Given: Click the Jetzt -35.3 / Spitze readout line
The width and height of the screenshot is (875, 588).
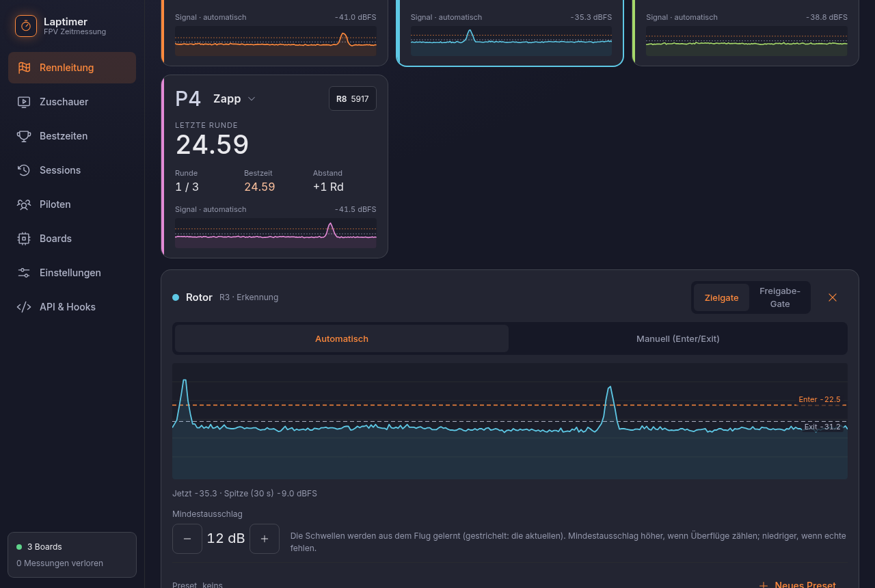Looking at the screenshot, I should point(245,494).
